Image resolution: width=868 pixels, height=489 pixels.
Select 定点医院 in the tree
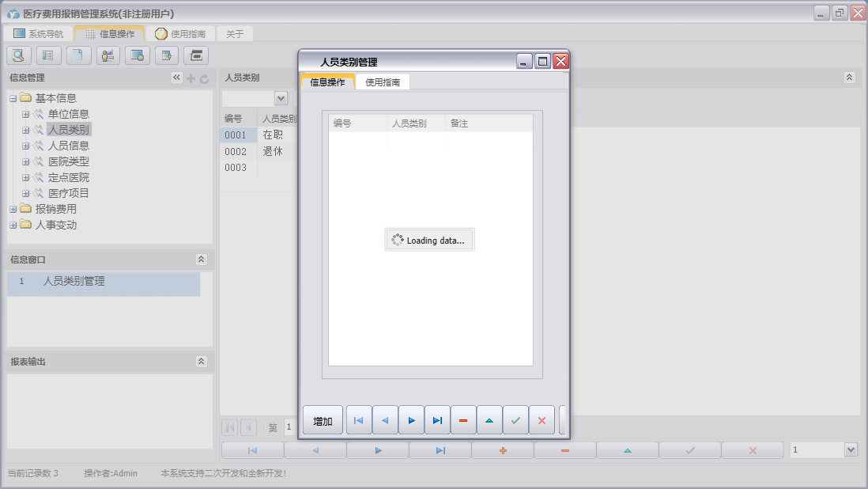coord(68,177)
